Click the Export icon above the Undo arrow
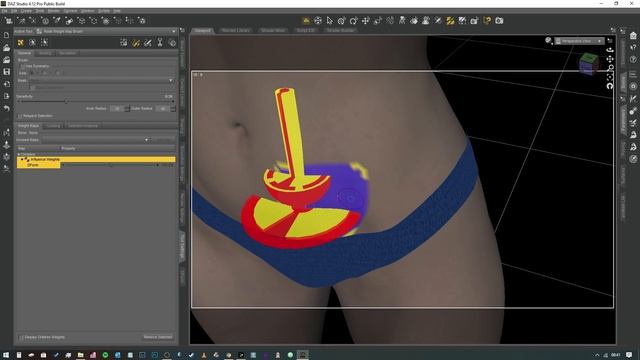 (7, 96)
